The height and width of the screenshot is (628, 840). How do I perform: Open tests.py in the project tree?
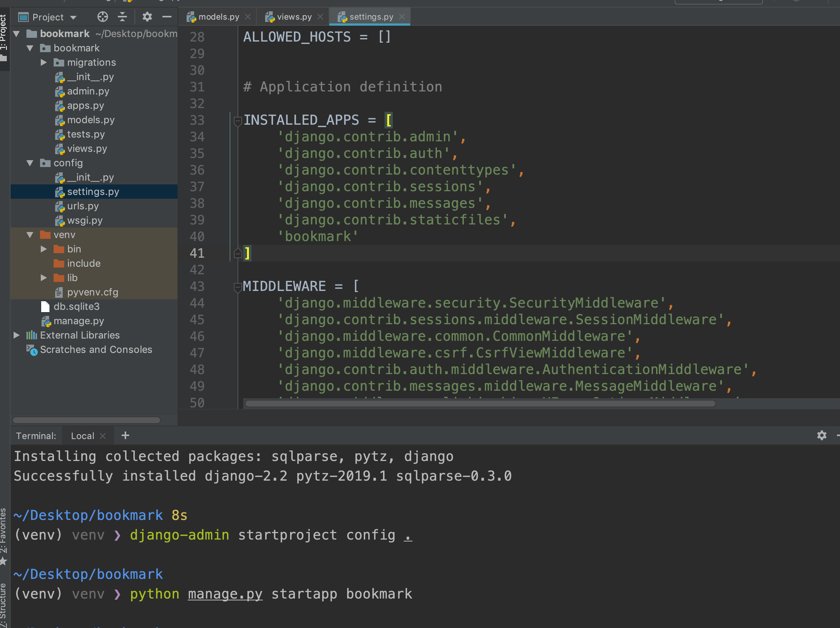pyautogui.click(x=86, y=134)
